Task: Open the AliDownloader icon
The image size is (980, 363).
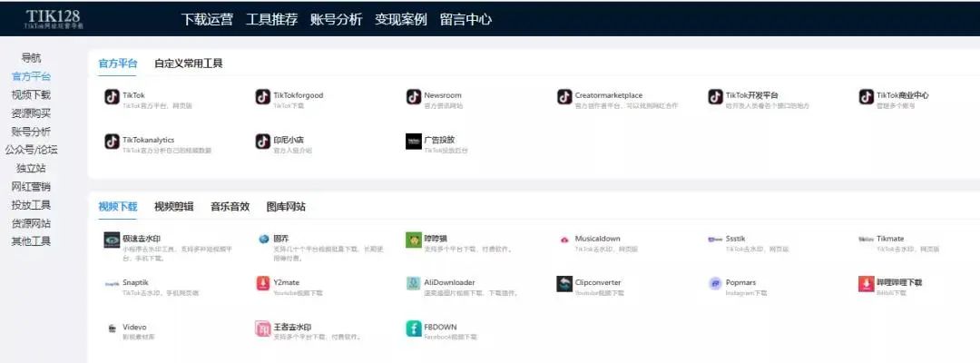Action: (413, 284)
